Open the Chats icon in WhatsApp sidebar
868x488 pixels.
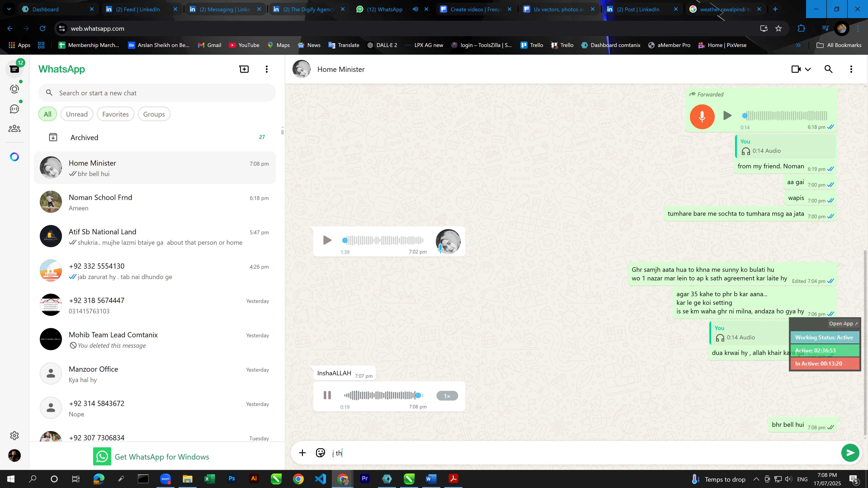pos(14,69)
